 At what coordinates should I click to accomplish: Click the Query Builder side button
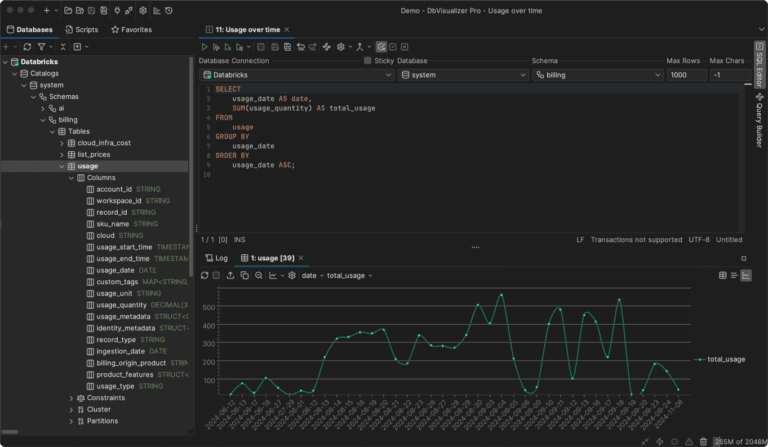759,120
